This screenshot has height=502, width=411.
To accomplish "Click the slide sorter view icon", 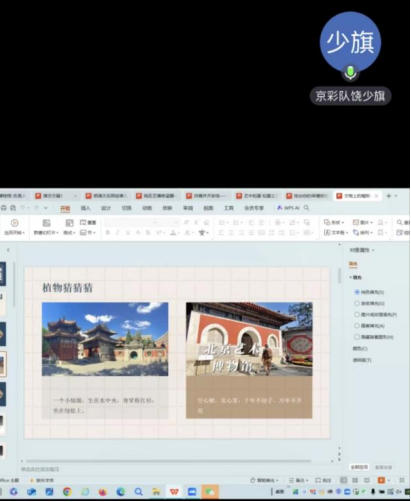I will click(355, 480).
